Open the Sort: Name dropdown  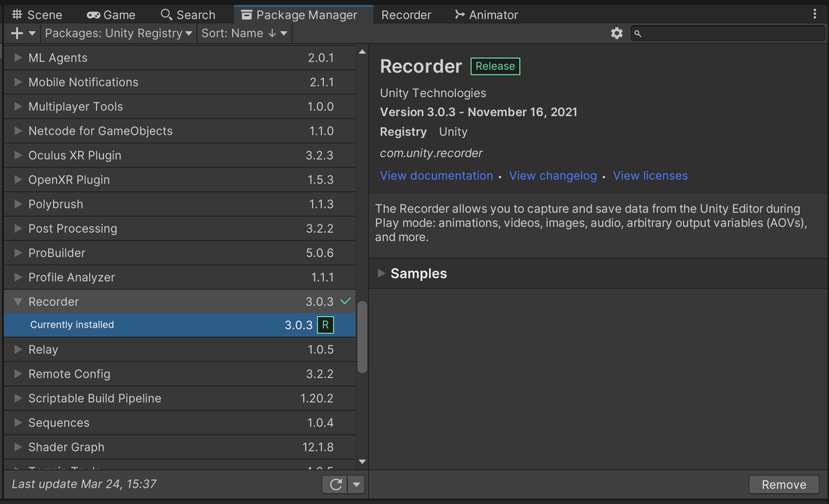coord(244,33)
